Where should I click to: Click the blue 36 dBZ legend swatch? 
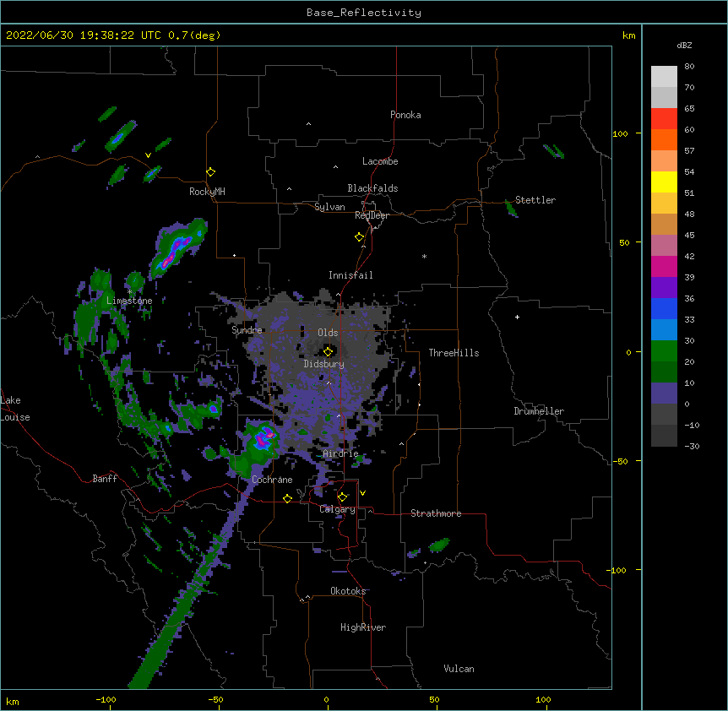pyautogui.click(x=664, y=308)
